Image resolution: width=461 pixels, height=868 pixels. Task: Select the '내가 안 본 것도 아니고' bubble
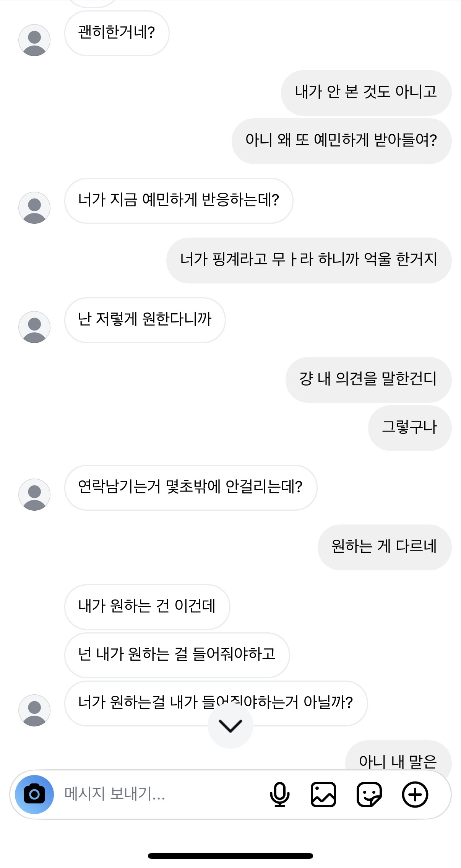coord(366,93)
